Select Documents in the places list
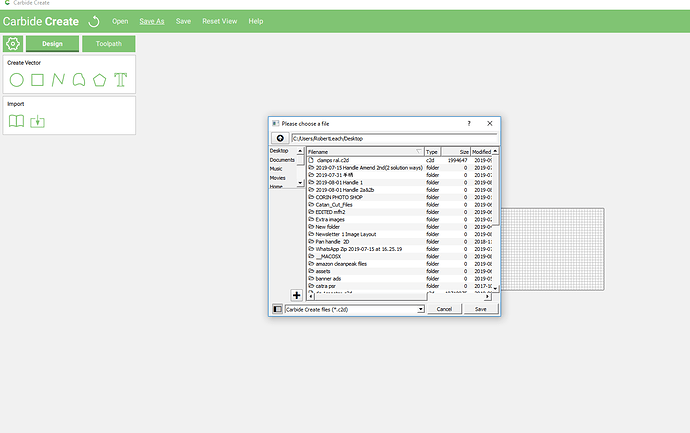The width and height of the screenshot is (690, 433). pos(282,160)
